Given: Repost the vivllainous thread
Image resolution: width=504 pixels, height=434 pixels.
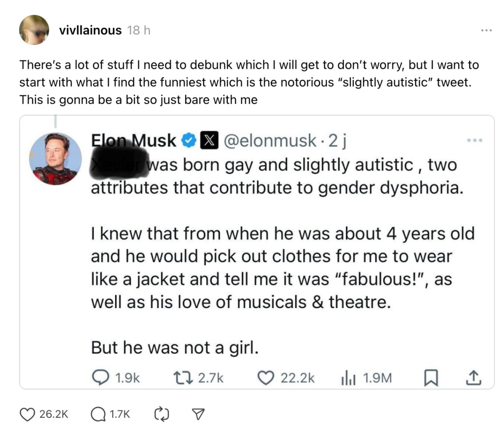Looking at the screenshot, I should tap(161, 415).
